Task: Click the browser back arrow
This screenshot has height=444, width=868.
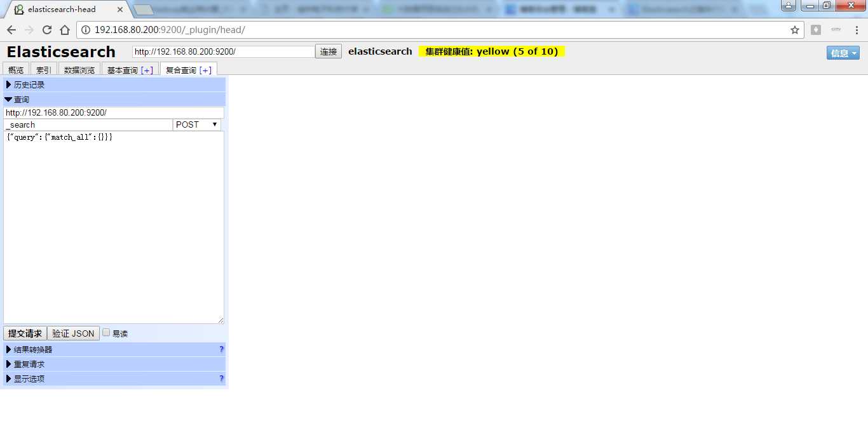Action: pos(11,30)
